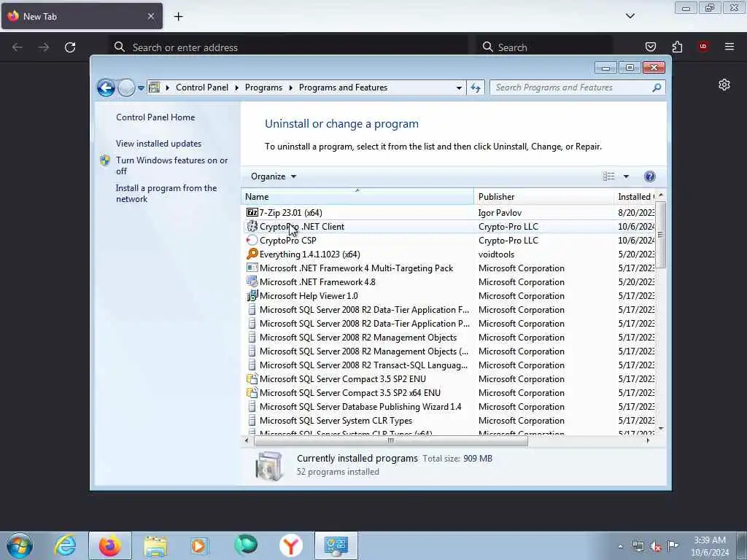This screenshot has height=560, width=747.
Task: Click the Everything search magnifier icon
Action: (x=252, y=254)
